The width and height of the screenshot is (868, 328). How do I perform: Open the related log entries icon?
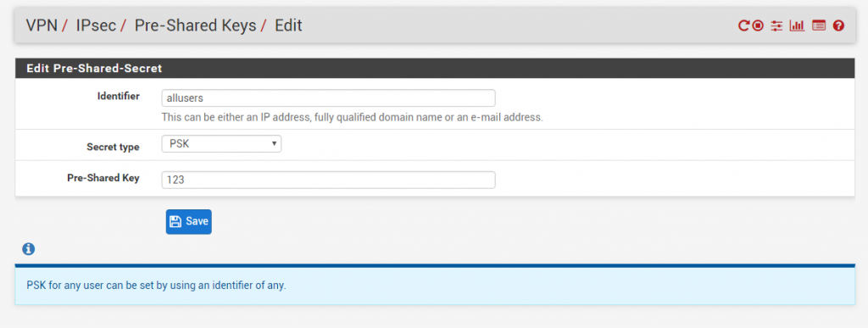[x=819, y=25]
